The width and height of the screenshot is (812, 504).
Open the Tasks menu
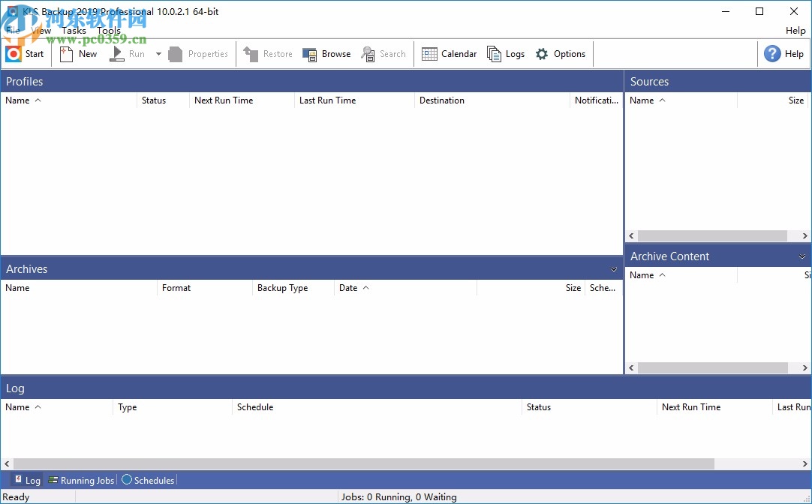(74, 31)
